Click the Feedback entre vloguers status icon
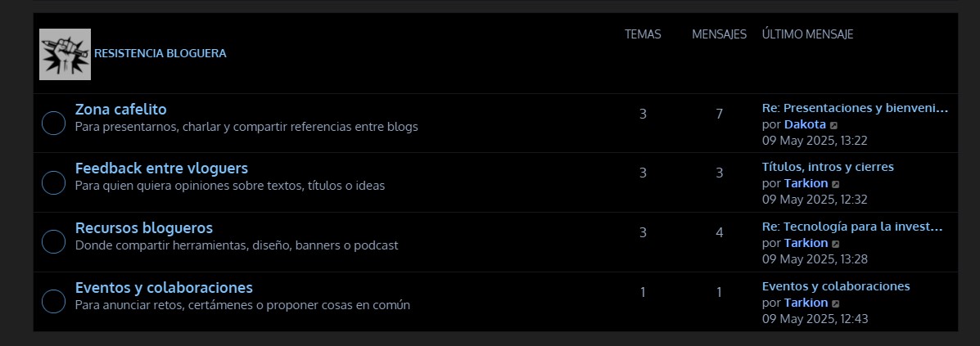 53,182
